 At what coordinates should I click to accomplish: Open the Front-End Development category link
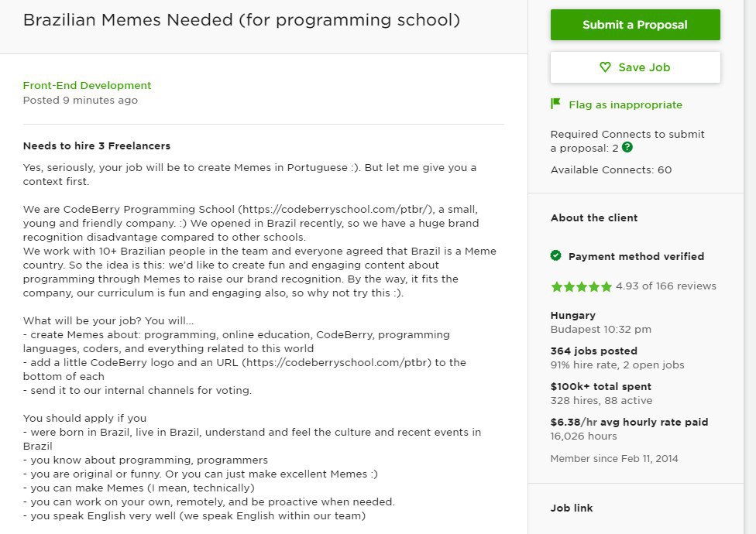(88, 85)
